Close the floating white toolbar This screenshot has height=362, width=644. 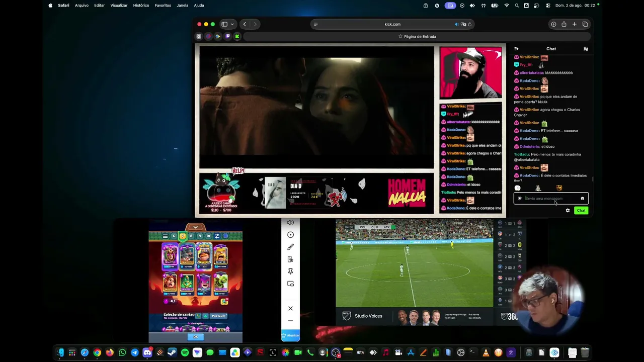pyautogui.click(x=290, y=308)
